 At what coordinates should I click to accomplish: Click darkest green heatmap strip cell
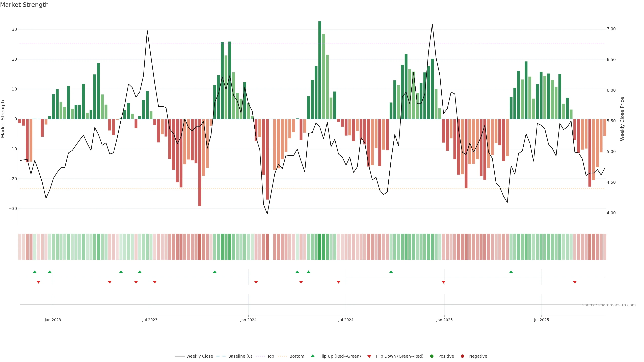click(320, 247)
